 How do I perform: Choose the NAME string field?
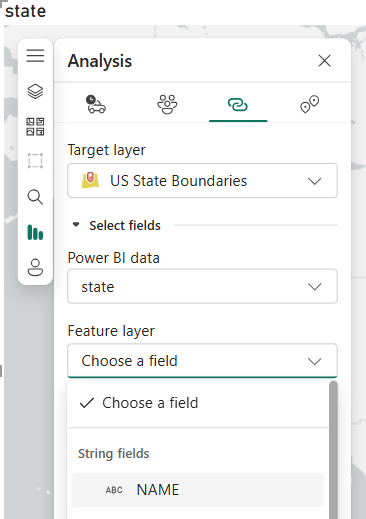pyautogui.click(x=198, y=490)
